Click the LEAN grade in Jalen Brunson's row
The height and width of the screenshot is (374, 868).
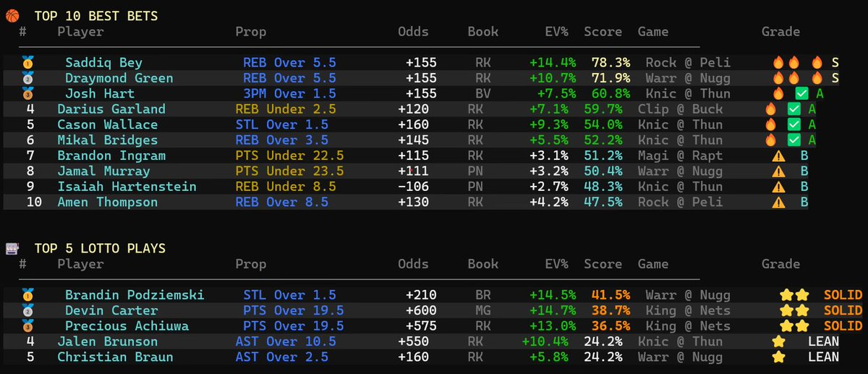(x=823, y=341)
